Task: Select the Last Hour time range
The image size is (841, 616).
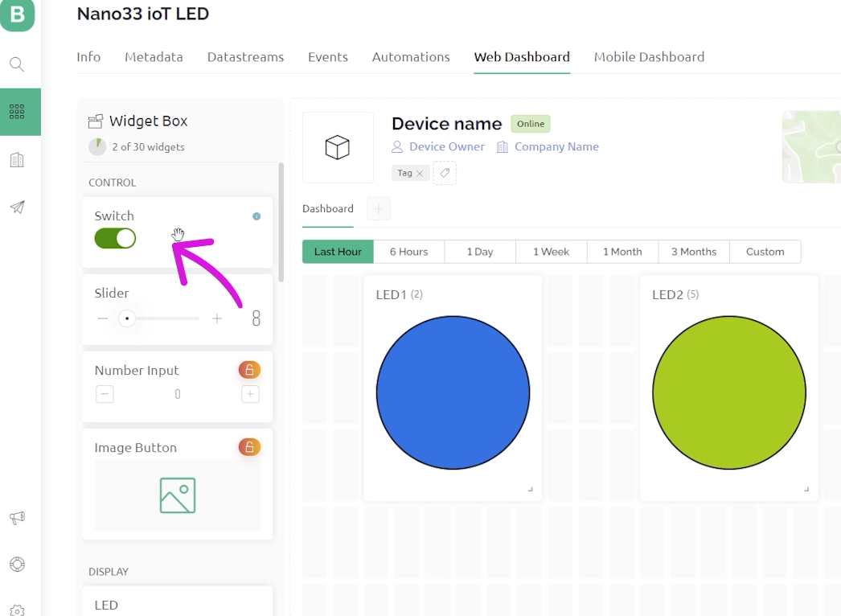Action: click(x=338, y=252)
